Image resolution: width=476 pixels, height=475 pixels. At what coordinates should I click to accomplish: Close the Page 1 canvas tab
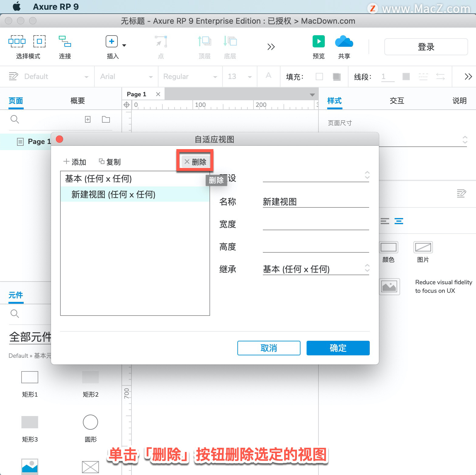pyautogui.click(x=158, y=94)
